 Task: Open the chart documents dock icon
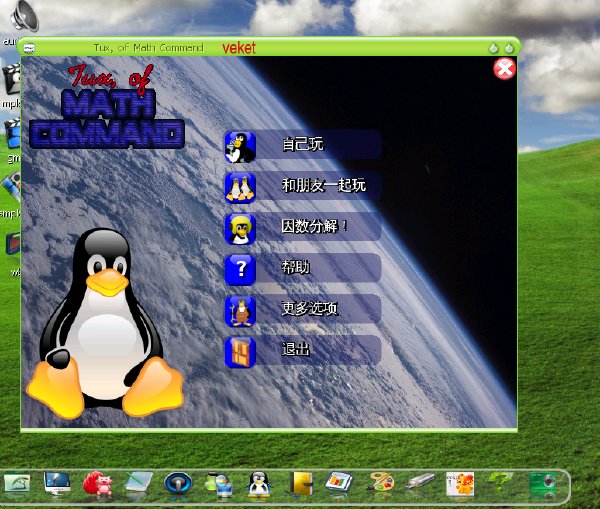[x=339, y=482]
